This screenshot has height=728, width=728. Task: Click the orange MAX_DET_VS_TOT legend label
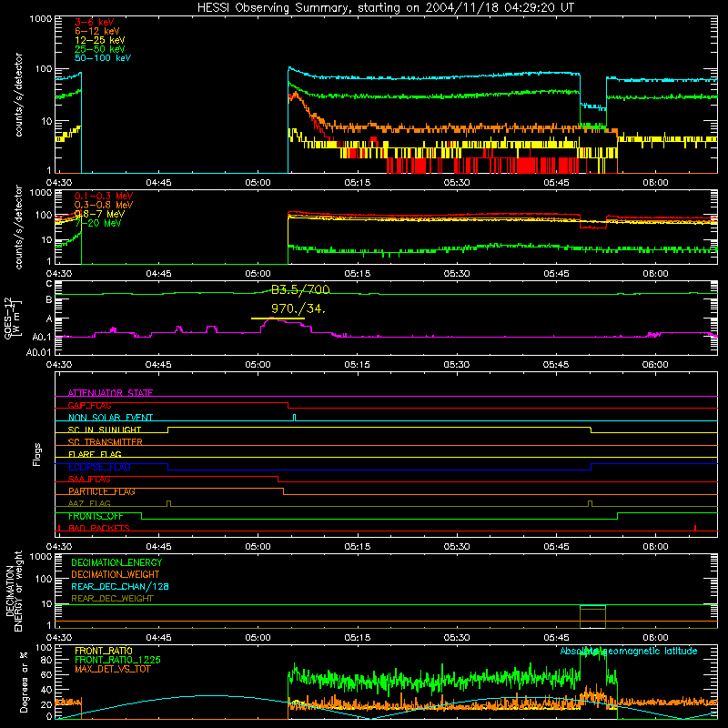coord(112,669)
